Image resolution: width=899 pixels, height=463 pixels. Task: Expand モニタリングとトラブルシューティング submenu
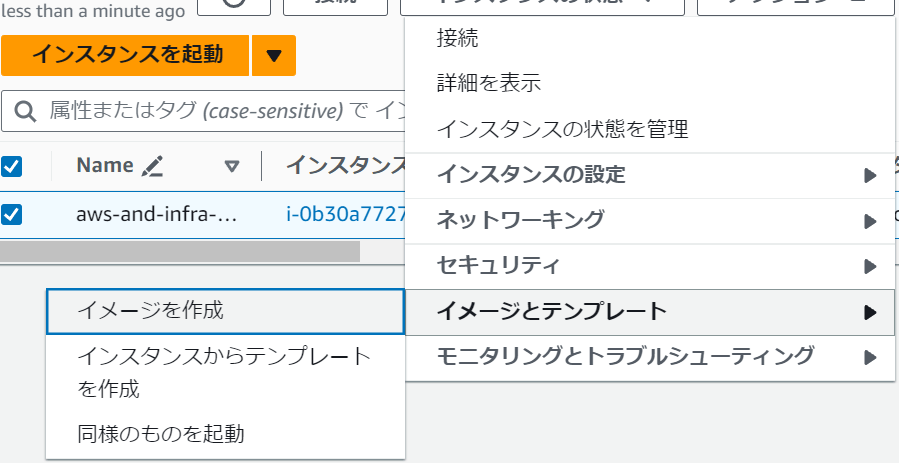point(650,358)
